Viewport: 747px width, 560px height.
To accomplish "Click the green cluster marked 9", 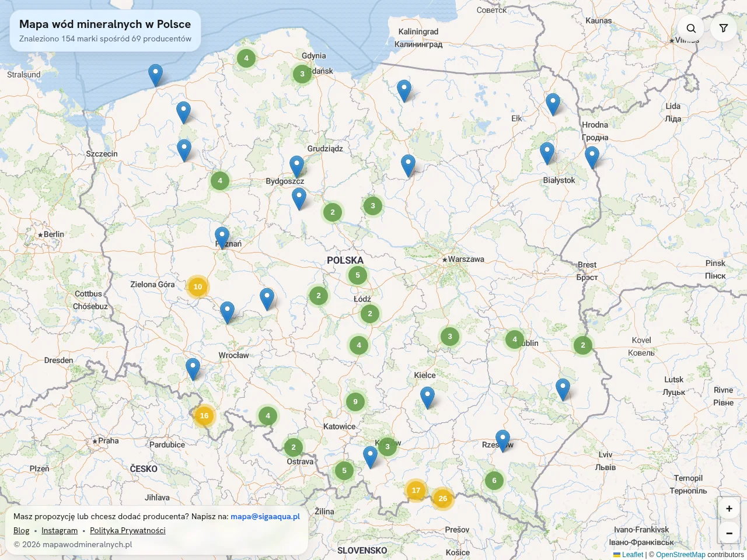I will [355, 401].
